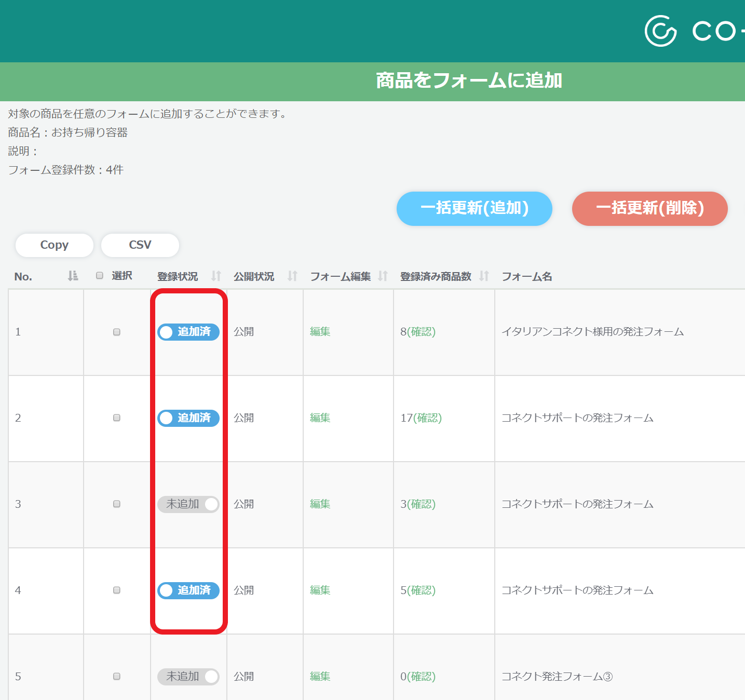Toggle 追加済 switch in row 1
This screenshot has width=745, height=700.
coord(188,332)
